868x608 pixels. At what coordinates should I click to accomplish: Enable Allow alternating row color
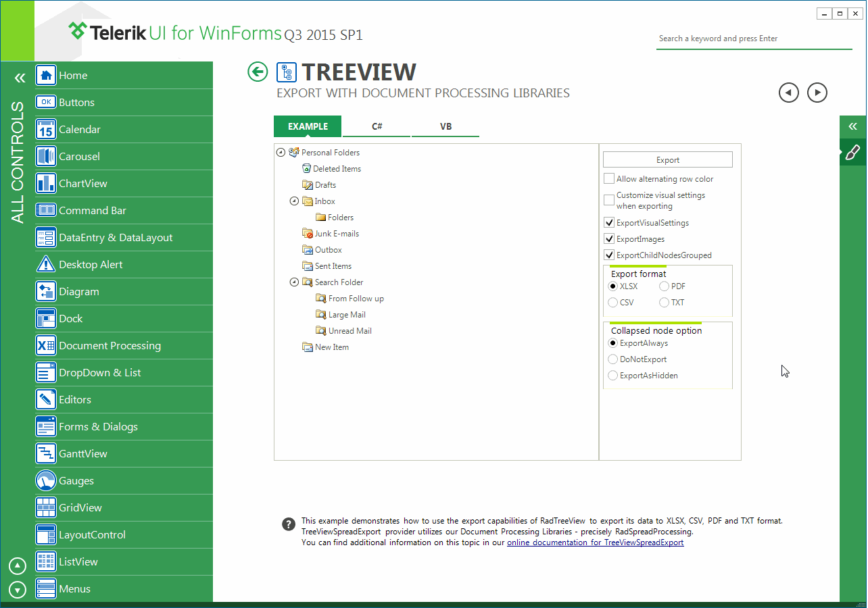[609, 179]
